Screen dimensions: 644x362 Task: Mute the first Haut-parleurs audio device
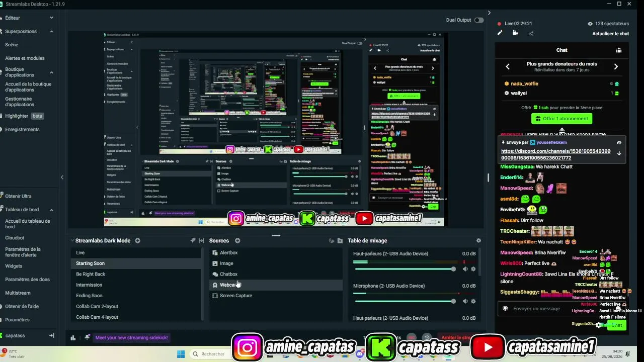click(x=465, y=269)
